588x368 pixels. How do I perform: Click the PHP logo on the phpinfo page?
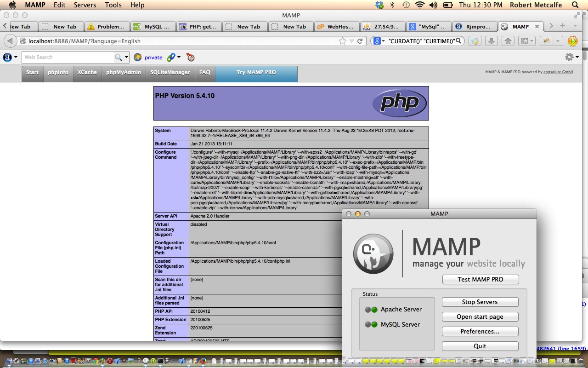click(x=399, y=103)
